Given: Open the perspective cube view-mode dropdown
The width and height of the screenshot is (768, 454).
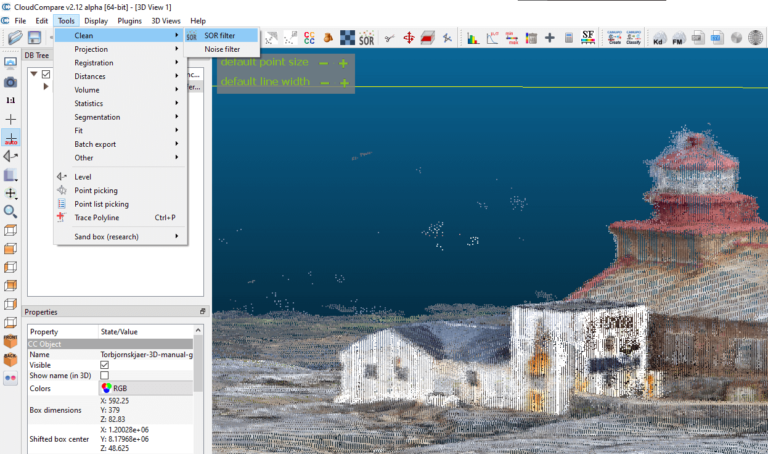Looking at the screenshot, I should (x=10, y=175).
